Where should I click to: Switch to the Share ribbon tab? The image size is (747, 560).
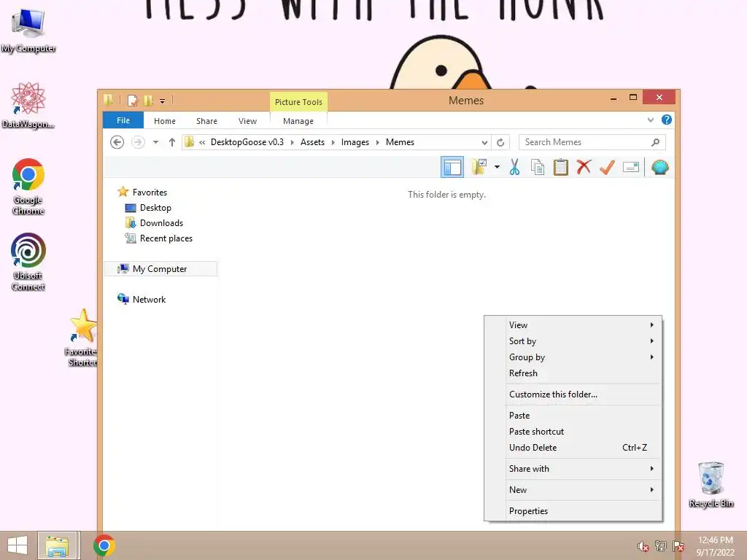(x=206, y=121)
